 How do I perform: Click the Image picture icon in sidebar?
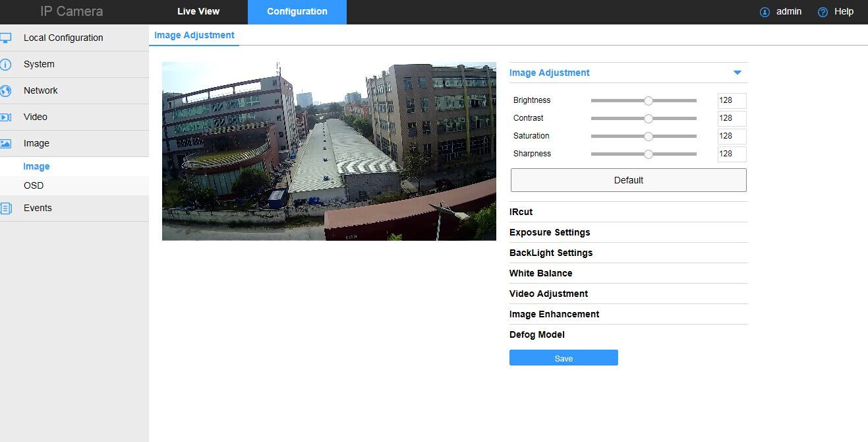pyautogui.click(x=5, y=144)
